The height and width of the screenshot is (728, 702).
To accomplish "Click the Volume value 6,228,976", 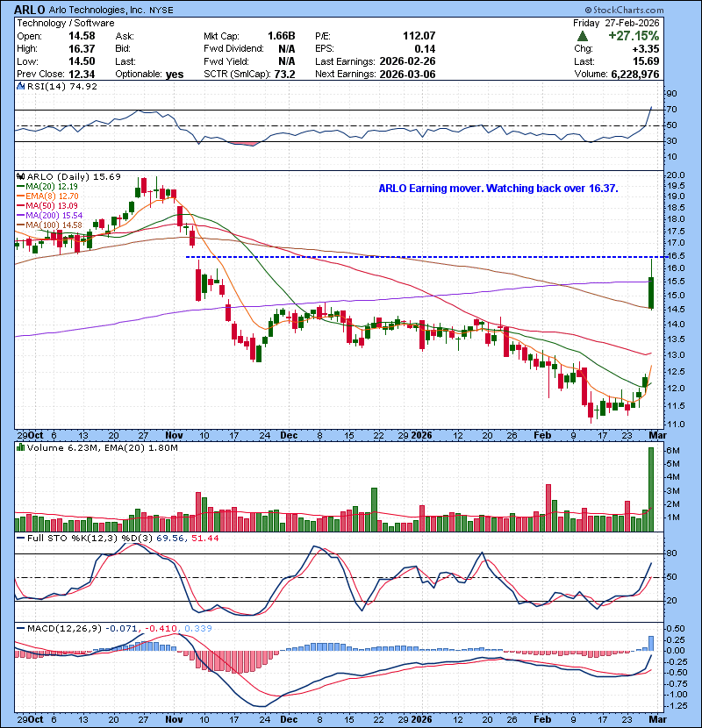I will (x=635, y=75).
